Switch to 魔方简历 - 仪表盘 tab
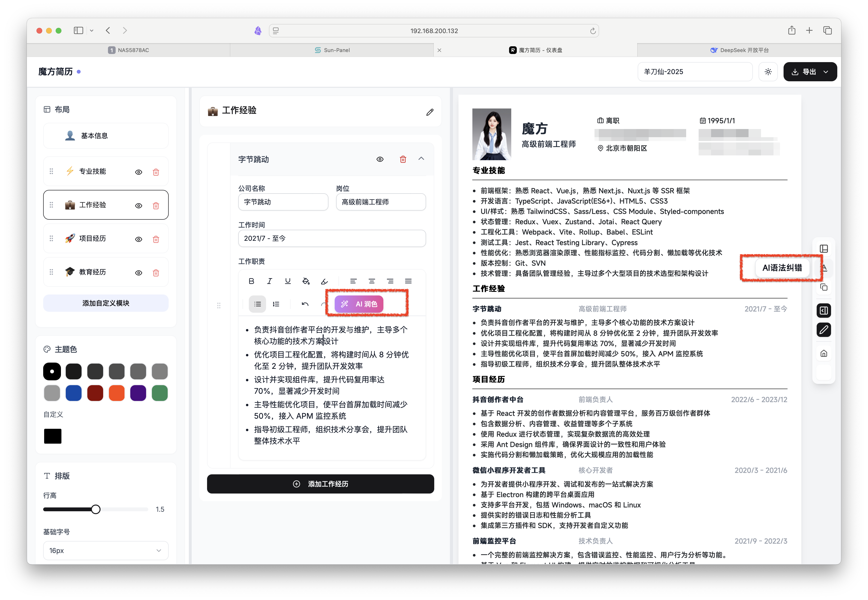The width and height of the screenshot is (868, 600). 535,50
